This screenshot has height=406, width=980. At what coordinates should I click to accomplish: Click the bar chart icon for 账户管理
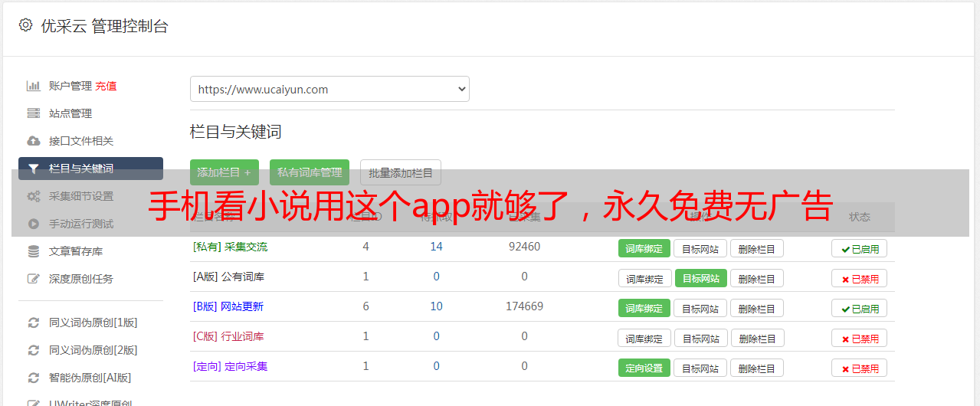click(34, 86)
